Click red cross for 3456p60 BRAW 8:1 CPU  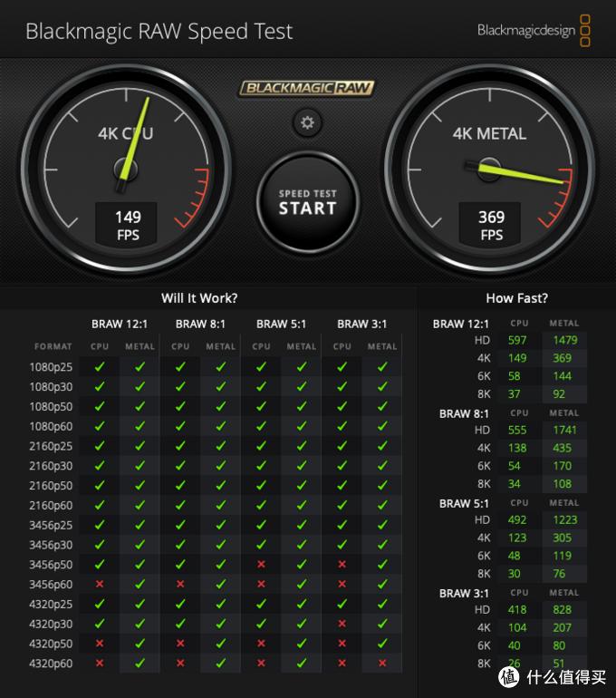point(180,584)
